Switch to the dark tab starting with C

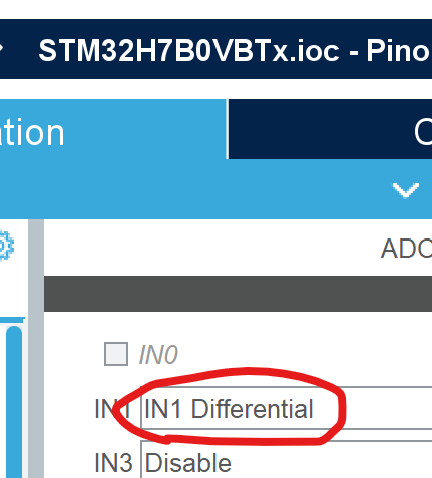click(x=330, y=129)
